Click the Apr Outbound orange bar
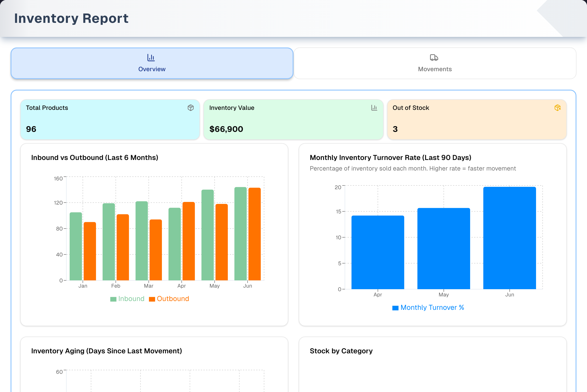 point(189,241)
